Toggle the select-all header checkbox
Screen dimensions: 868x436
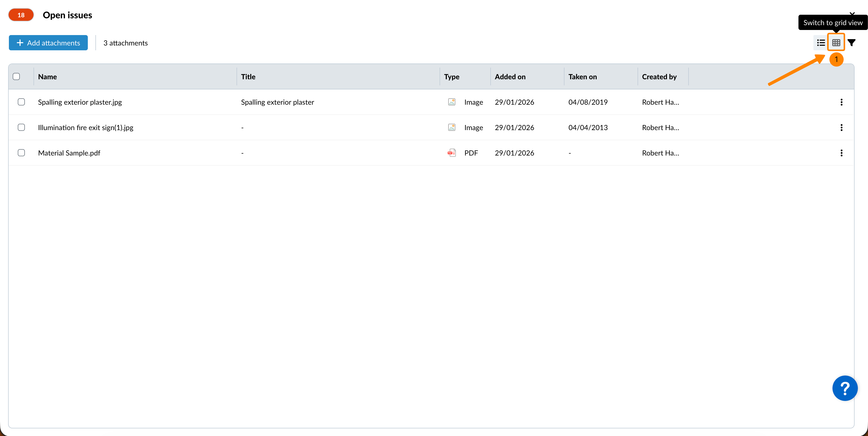click(16, 76)
